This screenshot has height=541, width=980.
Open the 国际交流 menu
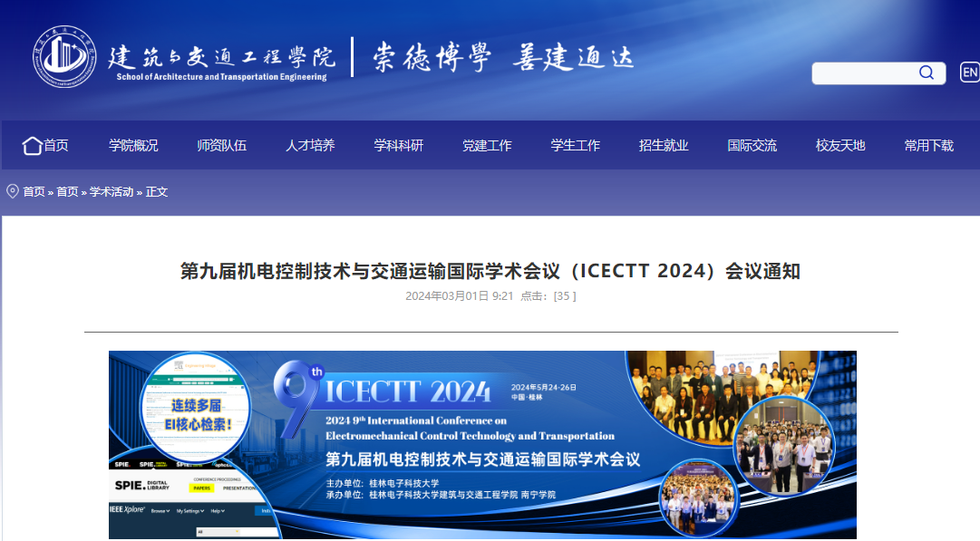coord(752,146)
